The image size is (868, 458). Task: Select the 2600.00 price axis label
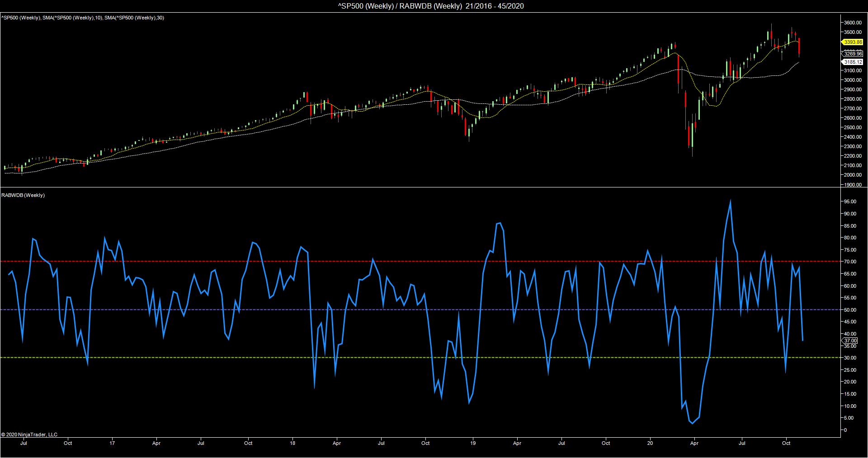853,118
